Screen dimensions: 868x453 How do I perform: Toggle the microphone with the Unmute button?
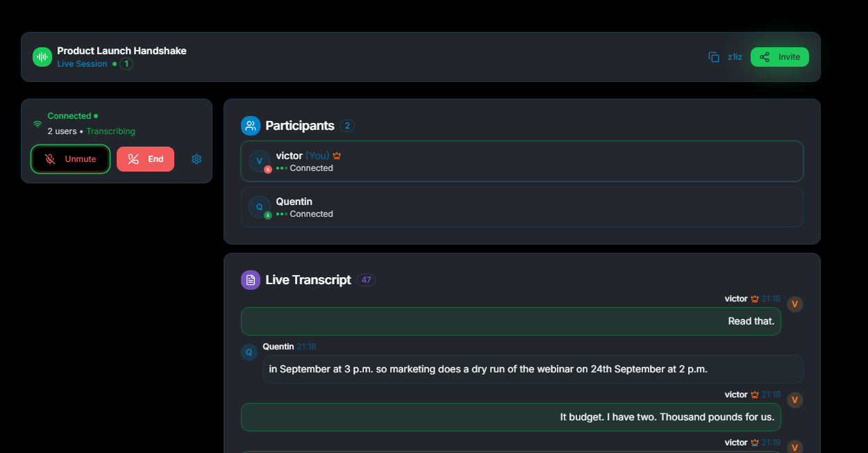click(x=71, y=159)
